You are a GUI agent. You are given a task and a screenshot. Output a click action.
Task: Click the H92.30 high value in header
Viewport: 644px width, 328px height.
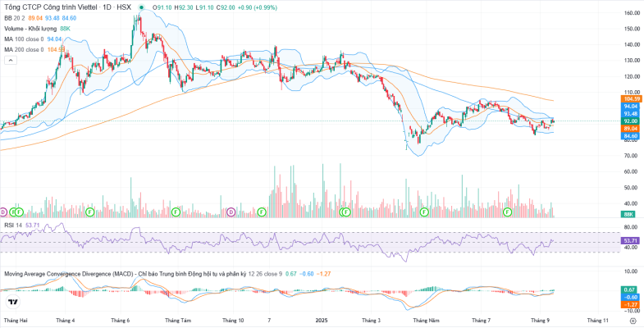point(182,7)
